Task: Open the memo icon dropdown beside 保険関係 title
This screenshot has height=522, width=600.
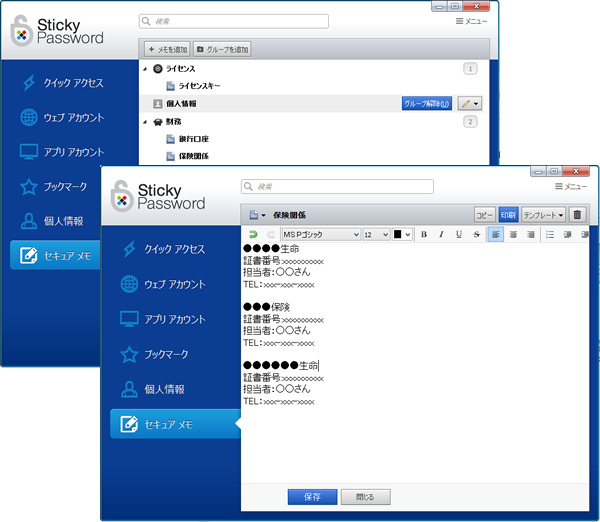Action: [257, 215]
